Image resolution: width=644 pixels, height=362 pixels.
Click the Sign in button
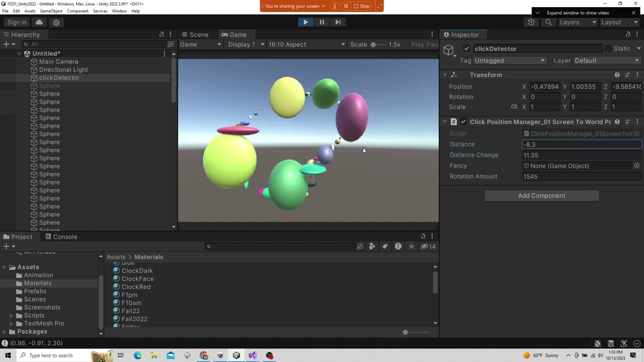(17, 22)
